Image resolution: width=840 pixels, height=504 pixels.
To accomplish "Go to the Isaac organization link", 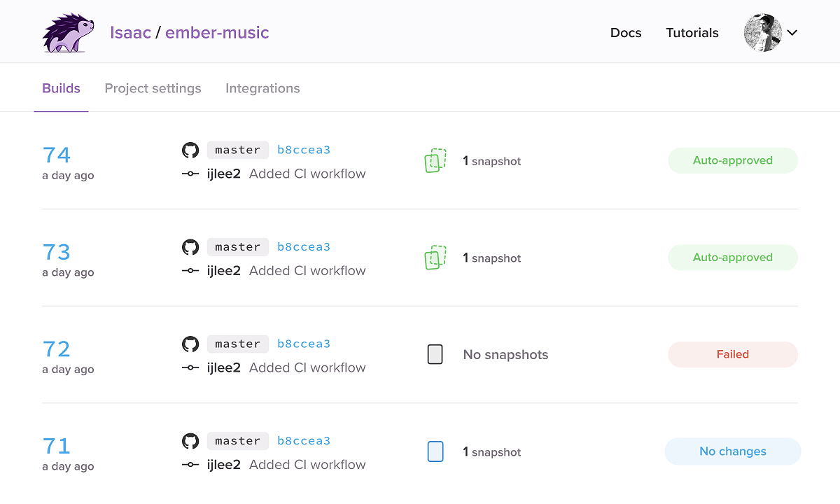I will tap(130, 32).
